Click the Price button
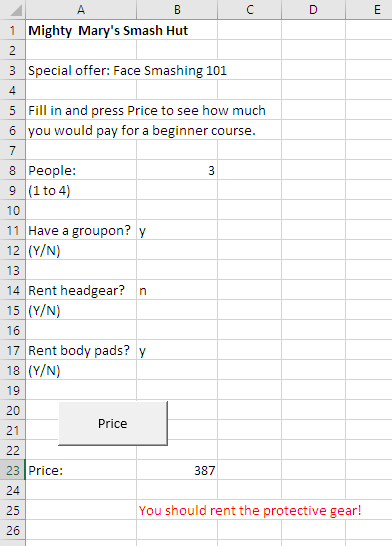This screenshot has width=392, height=546. 113,423
